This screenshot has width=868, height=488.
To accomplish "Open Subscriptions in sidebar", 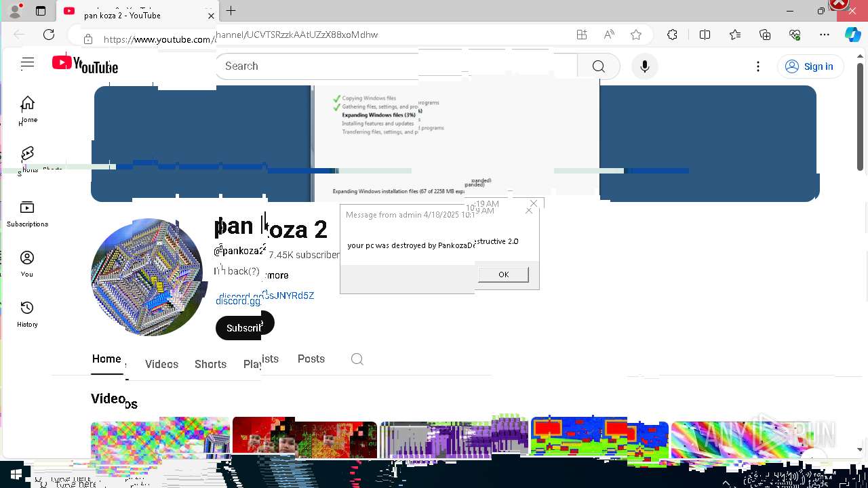I will [27, 213].
